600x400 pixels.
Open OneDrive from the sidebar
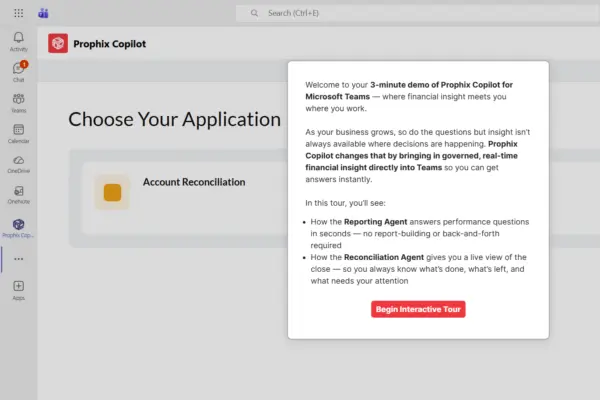click(x=18, y=164)
